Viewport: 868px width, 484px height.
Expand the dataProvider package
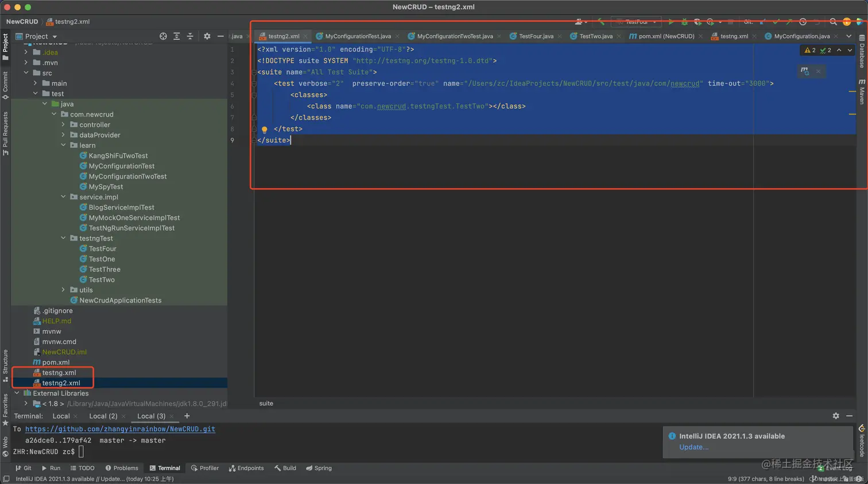[x=63, y=135]
